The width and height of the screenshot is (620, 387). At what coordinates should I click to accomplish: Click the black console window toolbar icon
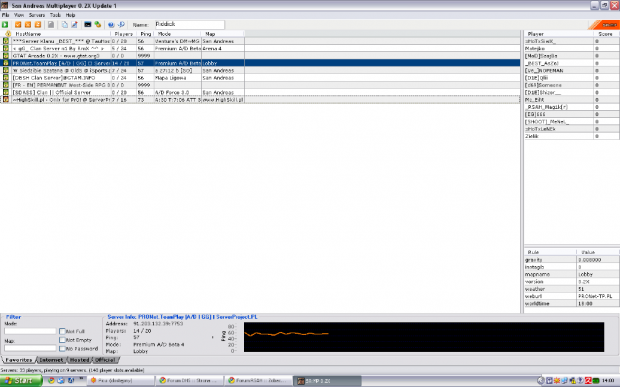click(x=87, y=25)
